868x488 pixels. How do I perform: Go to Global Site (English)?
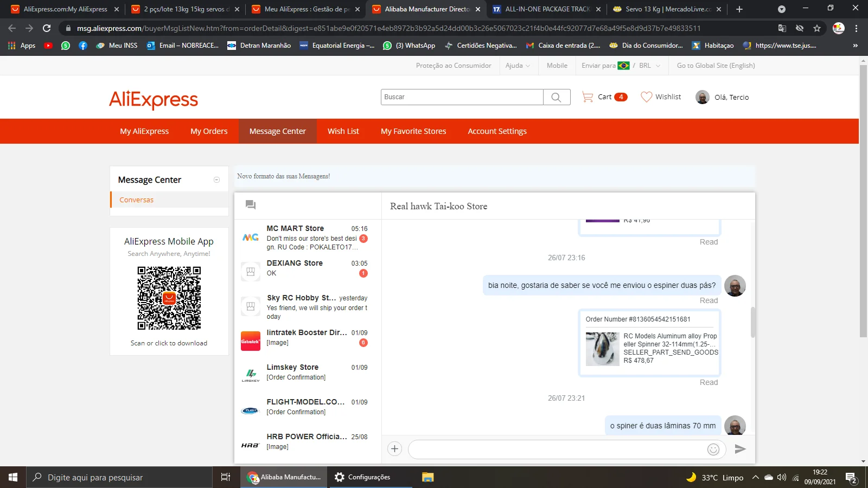716,66
